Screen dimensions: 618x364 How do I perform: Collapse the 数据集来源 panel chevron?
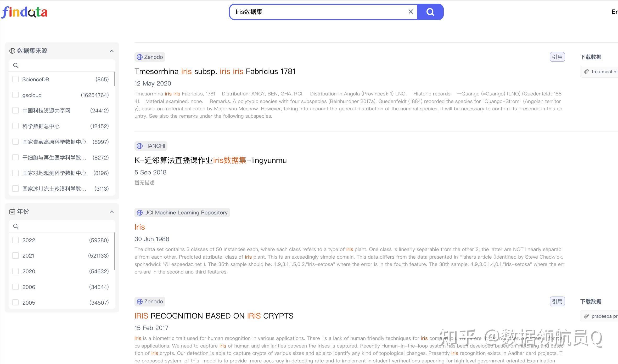click(x=112, y=51)
